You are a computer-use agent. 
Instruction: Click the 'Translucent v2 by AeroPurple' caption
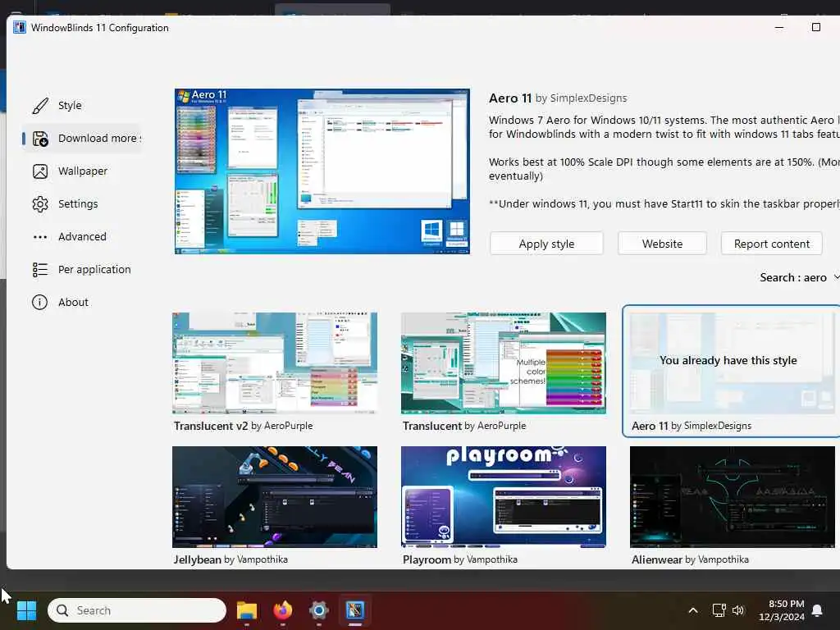tap(243, 426)
